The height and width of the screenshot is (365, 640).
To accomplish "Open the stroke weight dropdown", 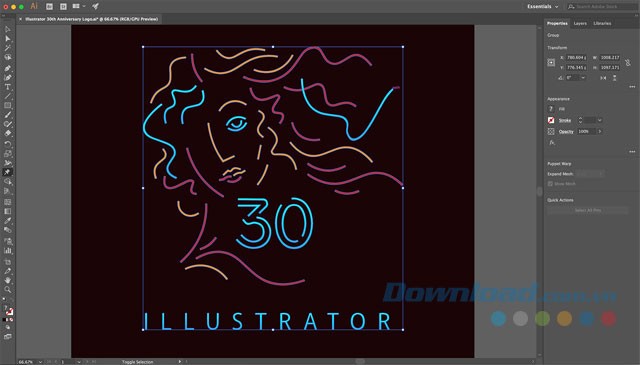I will pyautogui.click(x=600, y=120).
